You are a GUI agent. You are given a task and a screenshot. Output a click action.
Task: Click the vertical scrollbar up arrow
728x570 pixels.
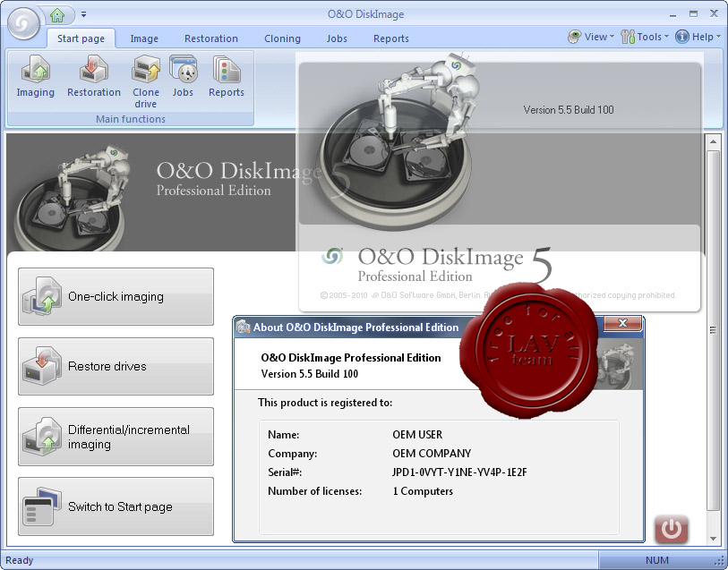tap(713, 141)
